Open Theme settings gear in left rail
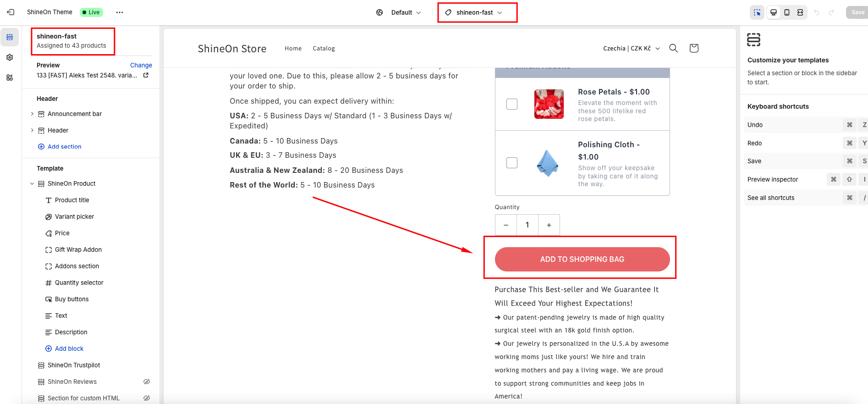This screenshot has width=868, height=404. 10,57
